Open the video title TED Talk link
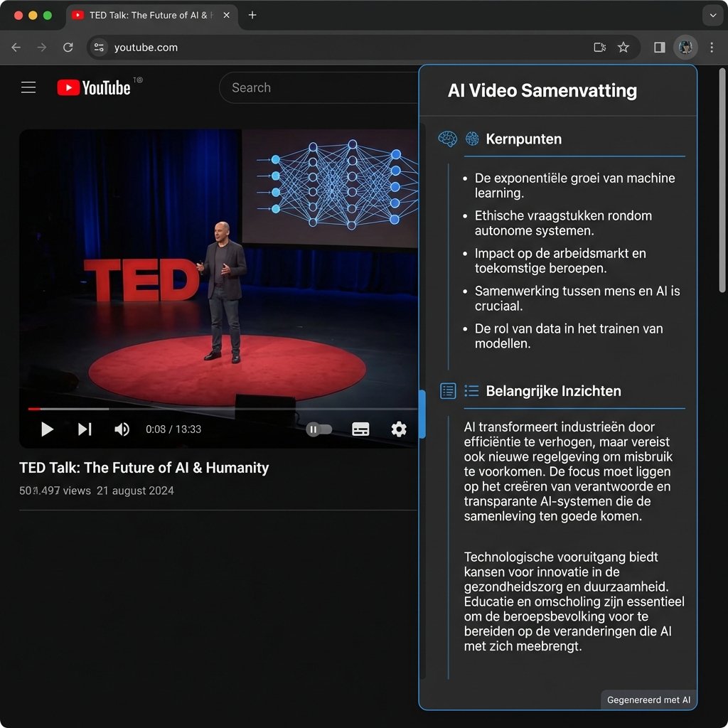This screenshot has height=728, width=728. (x=144, y=468)
